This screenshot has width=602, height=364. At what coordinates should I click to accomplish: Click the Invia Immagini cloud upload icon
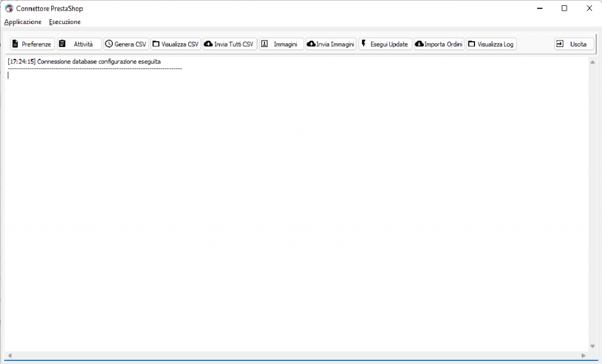click(311, 43)
